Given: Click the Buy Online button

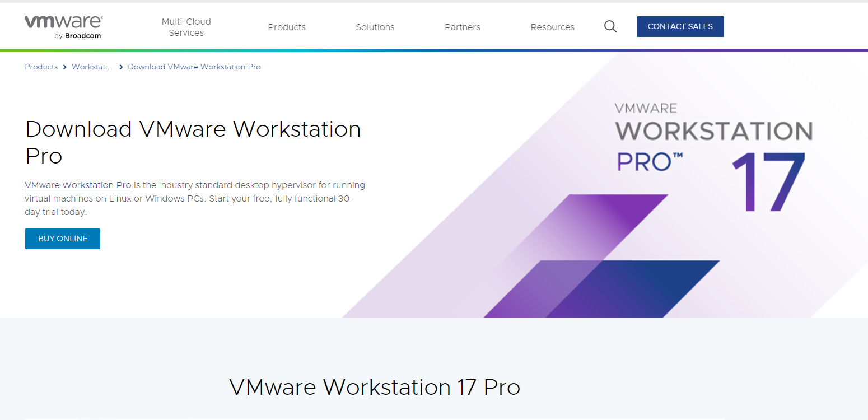Looking at the screenshot, I should [63, 239].
